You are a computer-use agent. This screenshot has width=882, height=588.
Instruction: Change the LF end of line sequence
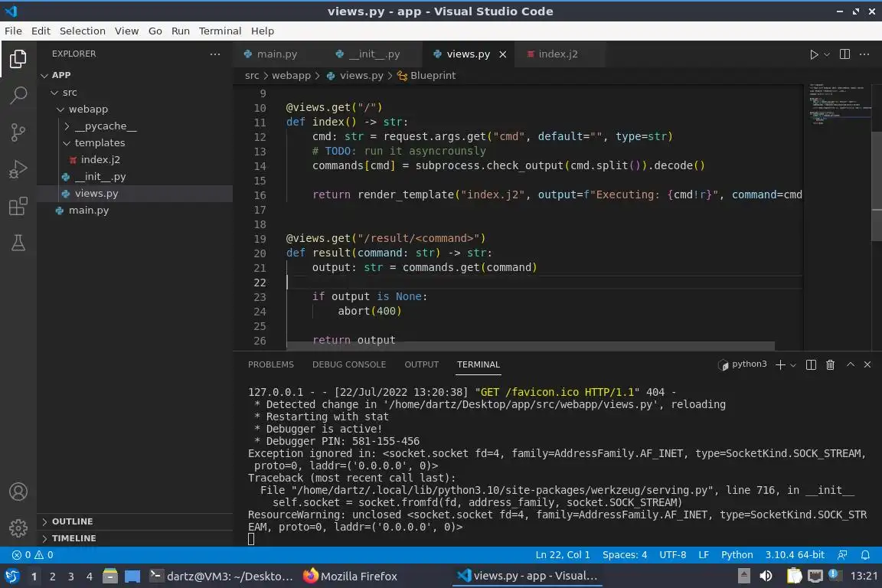pyautogui.click(x=703, y=555)
